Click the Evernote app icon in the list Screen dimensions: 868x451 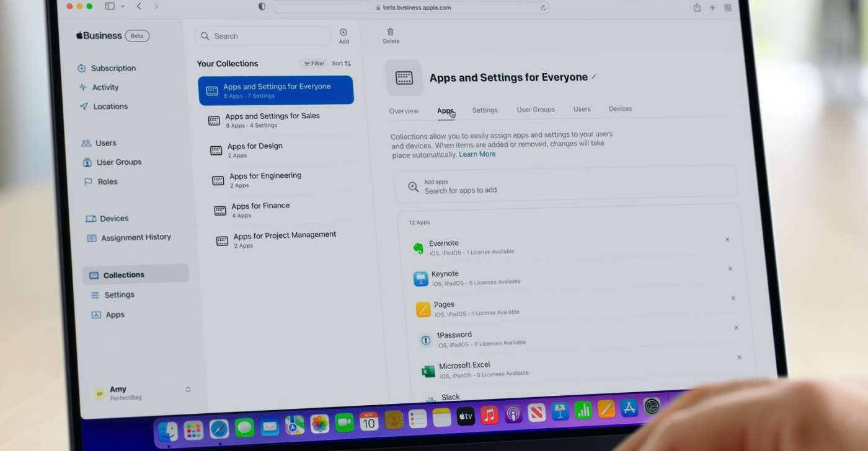[418, 248]
